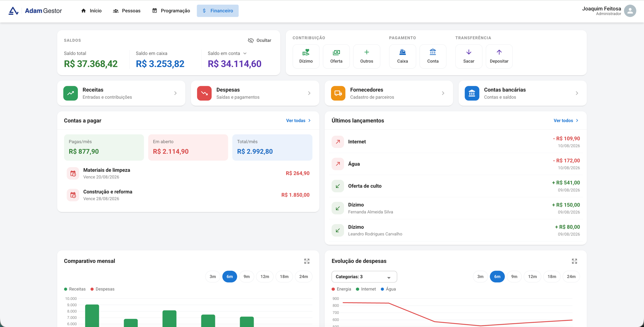
Task: Click Ver todos in Últimos lançamentos
Action: pyautogui.click(x=566, y=121)
